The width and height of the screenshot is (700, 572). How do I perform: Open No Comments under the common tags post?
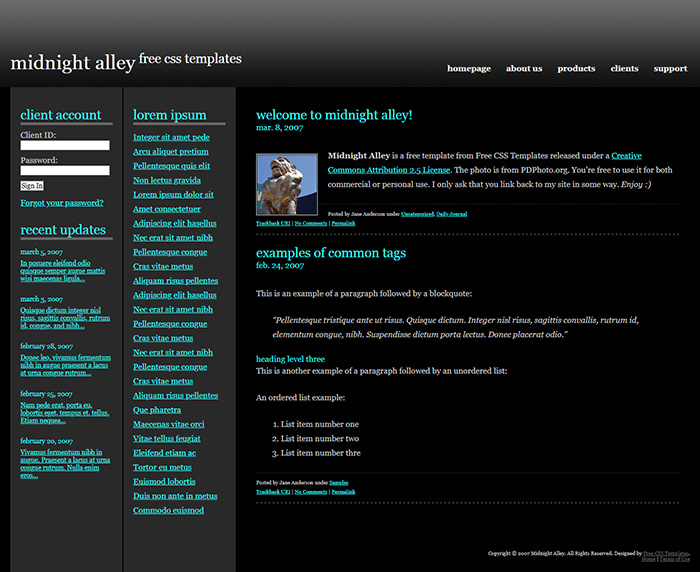pos(311,492)
